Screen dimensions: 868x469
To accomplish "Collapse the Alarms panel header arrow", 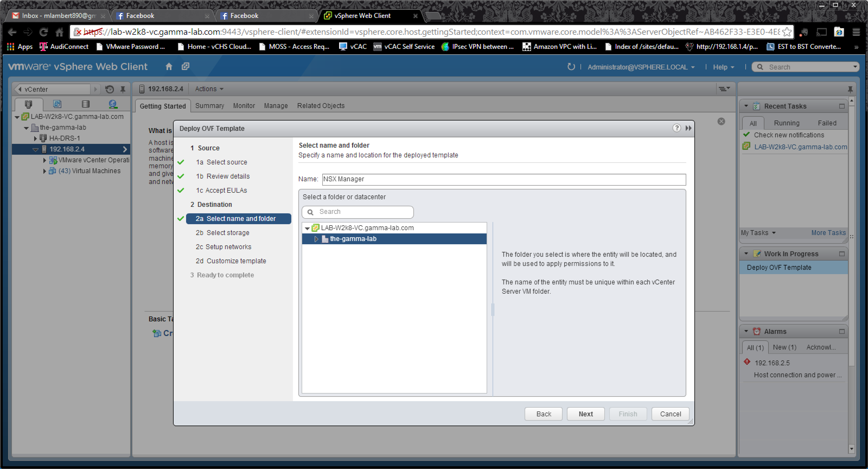I will (x=746, y=331).
